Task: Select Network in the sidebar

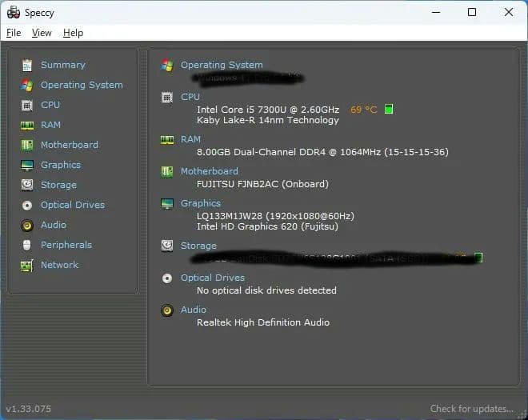Action: pos(59,265)
